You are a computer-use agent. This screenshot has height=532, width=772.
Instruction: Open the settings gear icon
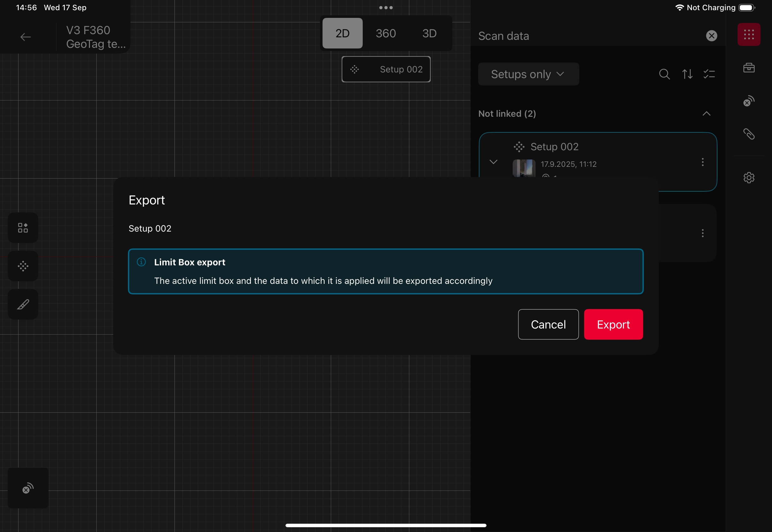pyautogui.click(x=748, y=178)
